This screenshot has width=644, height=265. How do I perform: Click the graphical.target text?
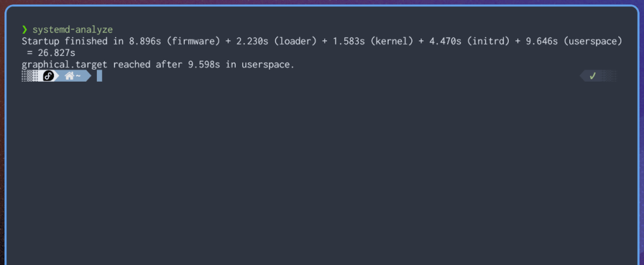pyautogui.click(x=65, y=64)
